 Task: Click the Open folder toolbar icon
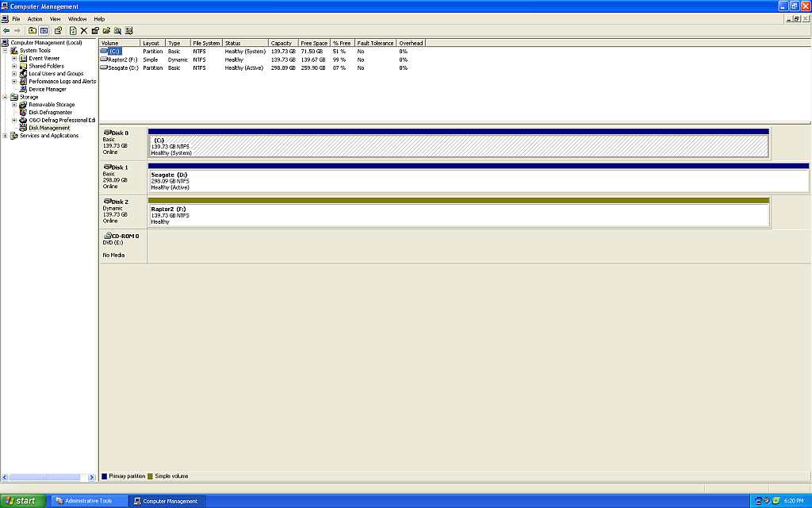point(107,31)
